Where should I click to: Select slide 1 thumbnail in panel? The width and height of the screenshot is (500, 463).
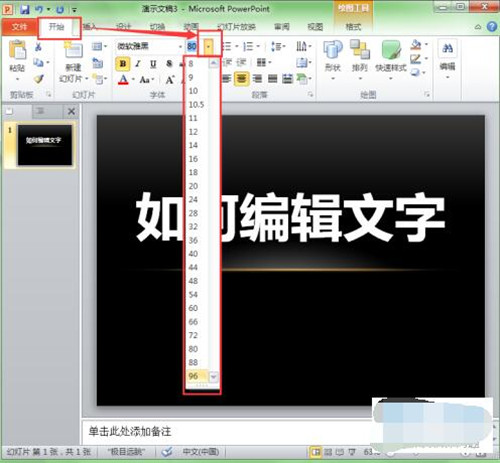(x=45, y=145)
